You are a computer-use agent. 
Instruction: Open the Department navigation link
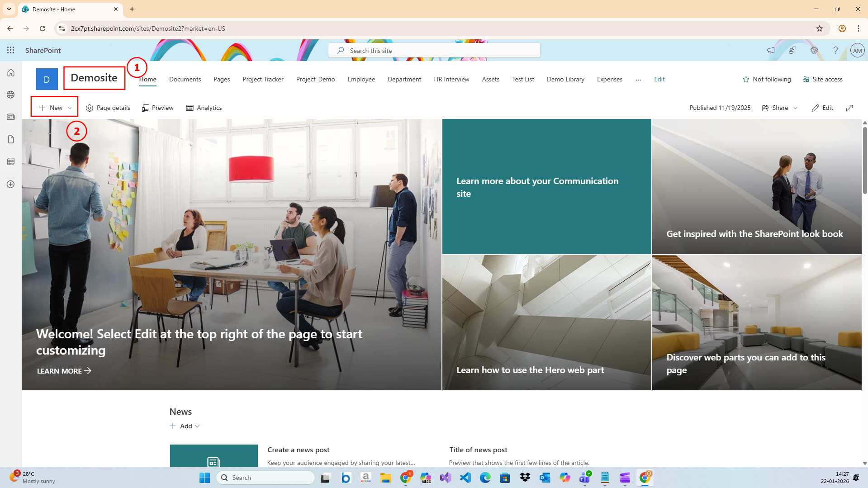(404, 79)
